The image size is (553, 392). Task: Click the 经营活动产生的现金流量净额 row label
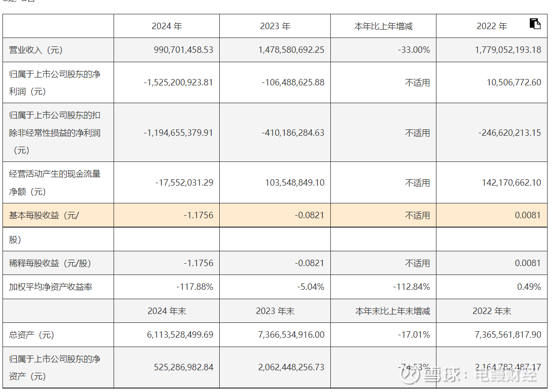tap(55, 182)
